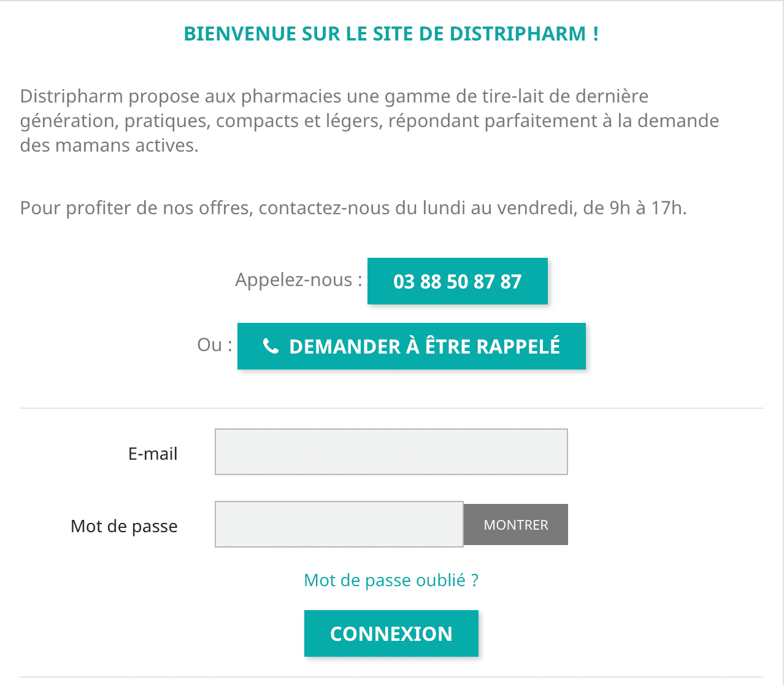The width and height of the screenshot is (784, 685).
Task: Click the Mot de passe label
Action: (124, 526)
